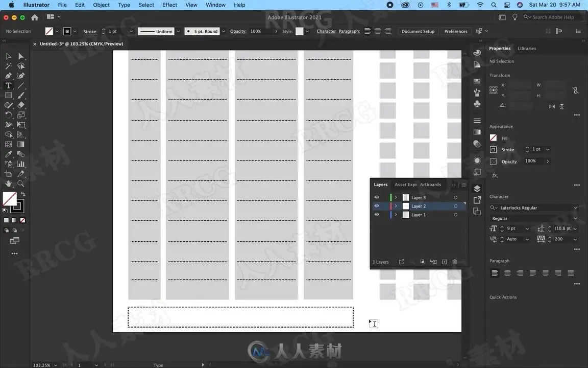Select the Zoom tool

(20, 183)
